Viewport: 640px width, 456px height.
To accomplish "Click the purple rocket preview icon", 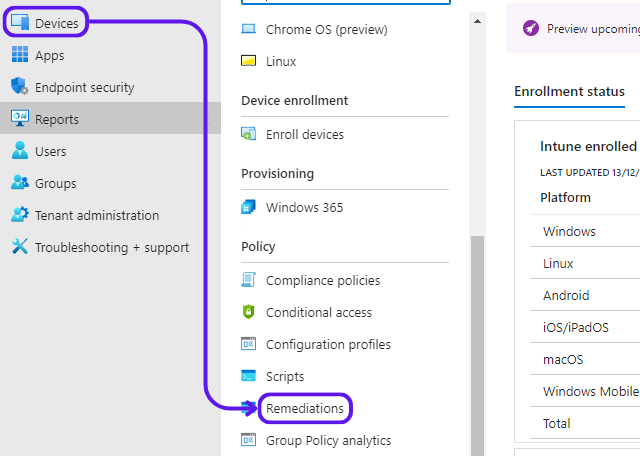I will (531, 28).
